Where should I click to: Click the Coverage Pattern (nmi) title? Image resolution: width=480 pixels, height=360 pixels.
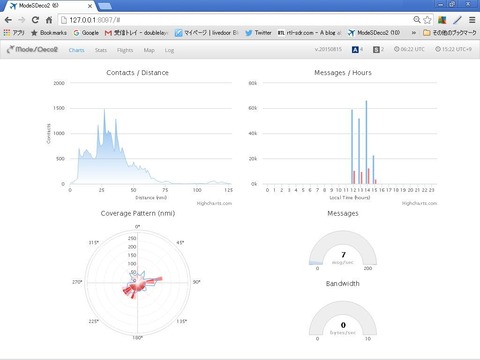(x=138, y=213)
